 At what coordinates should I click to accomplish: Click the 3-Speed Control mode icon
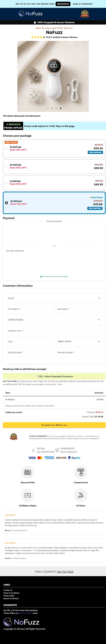coord(81,472)
